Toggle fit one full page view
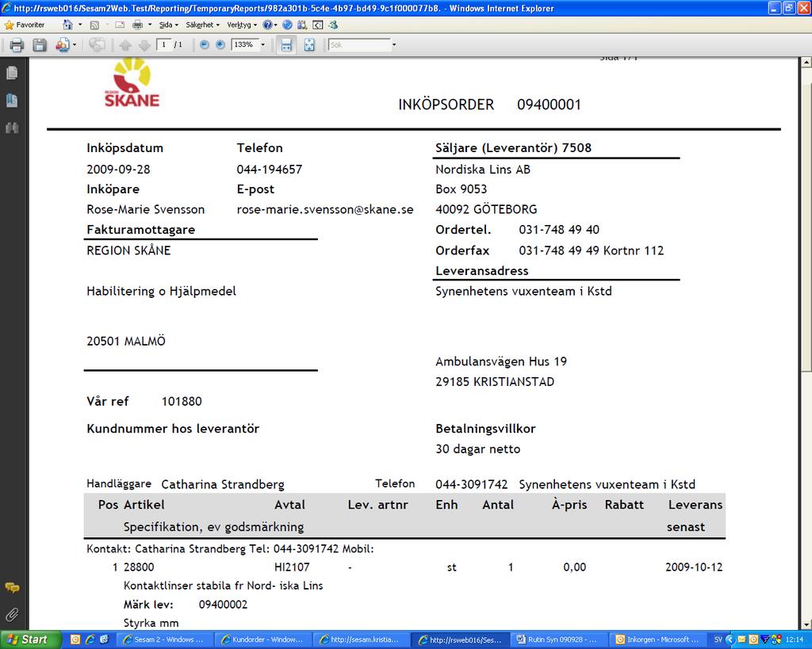Image resolution: width=812 pixels, height=649 pixels. (x=309, y=45)
